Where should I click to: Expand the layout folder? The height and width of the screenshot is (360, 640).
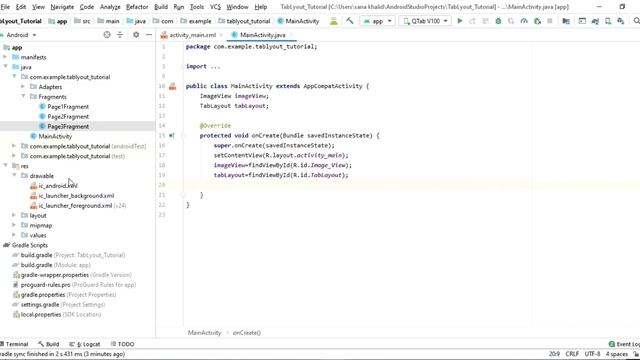[14, 215]
